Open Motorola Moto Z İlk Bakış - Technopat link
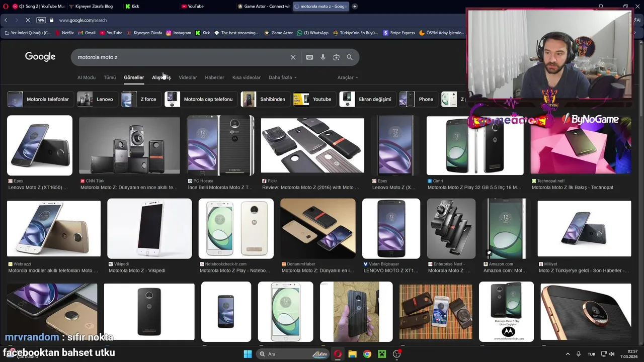Viewport: 644px width, 362px height. click(573, 188)
